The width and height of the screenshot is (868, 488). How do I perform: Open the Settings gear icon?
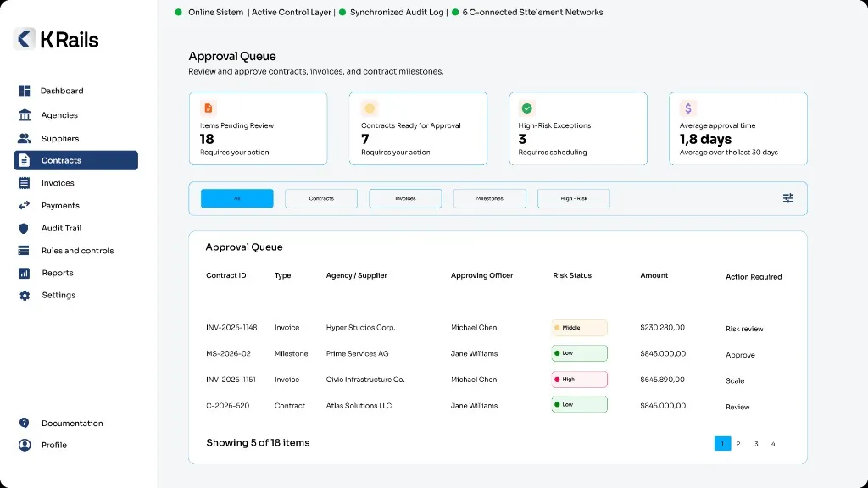coord(25,296)
